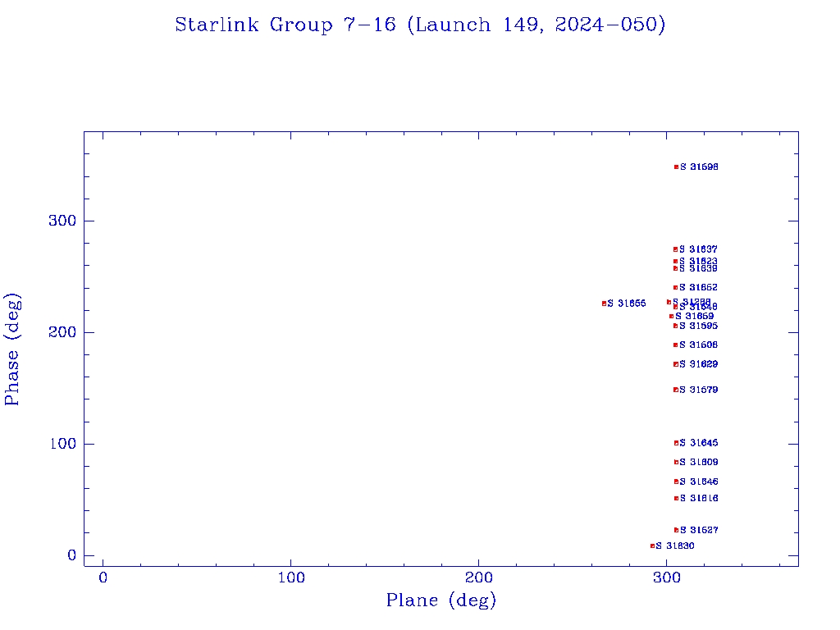Click the Starlink Group 7-16 plot title
This screenshot has height=630, width=840.
(x=420, y=25)
